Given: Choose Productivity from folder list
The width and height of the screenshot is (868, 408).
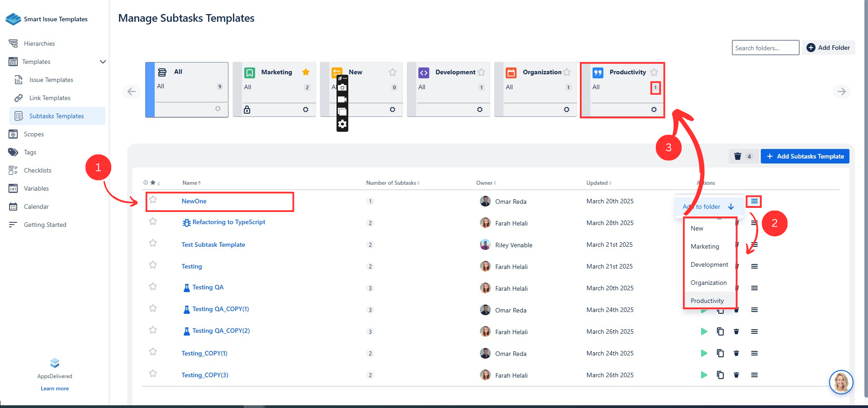Looking at the screenshot, I should click(x=707, y=301).
